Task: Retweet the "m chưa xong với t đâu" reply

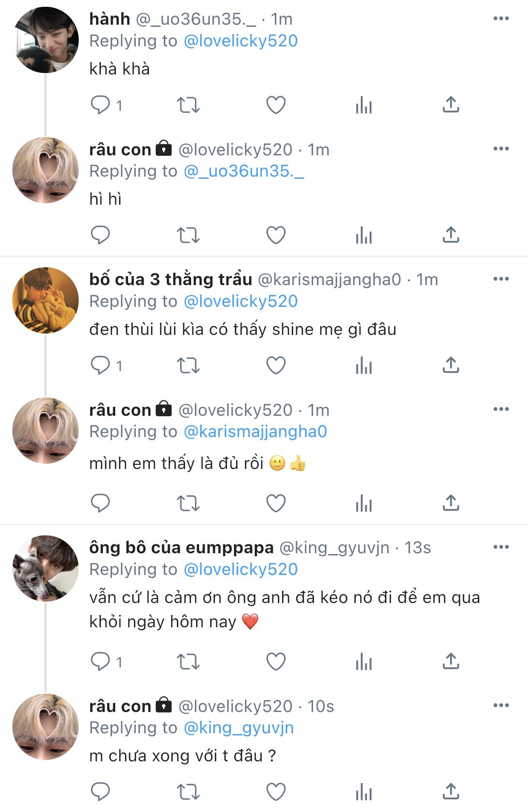Action: 188,792
